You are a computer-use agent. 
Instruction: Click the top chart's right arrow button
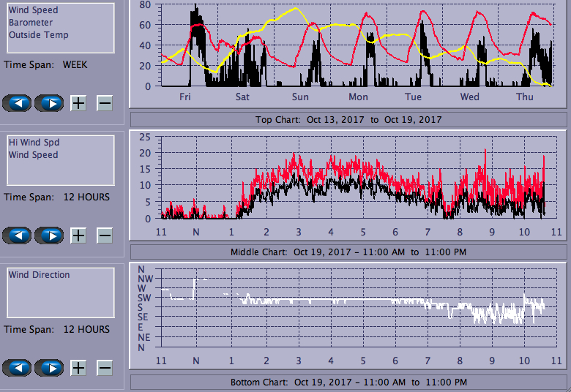(50, 103)
